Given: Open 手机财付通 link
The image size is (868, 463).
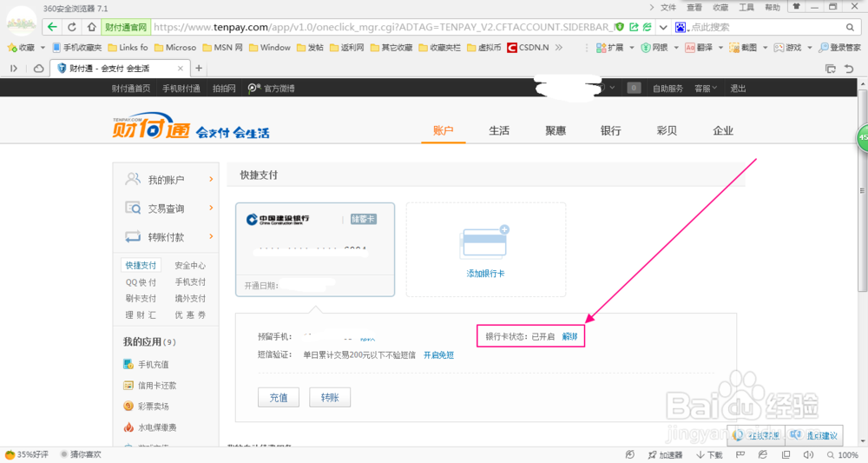Looking at the screenshot, I should [x=181, y=88].
